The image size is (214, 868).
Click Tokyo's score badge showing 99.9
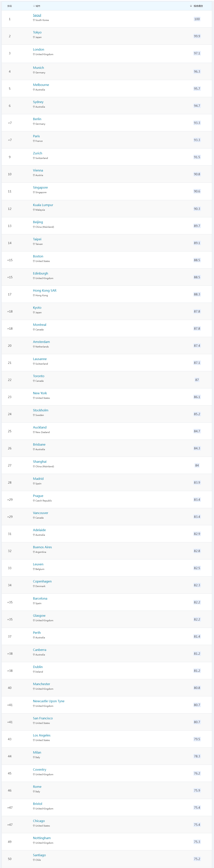(x=197, y=36)
